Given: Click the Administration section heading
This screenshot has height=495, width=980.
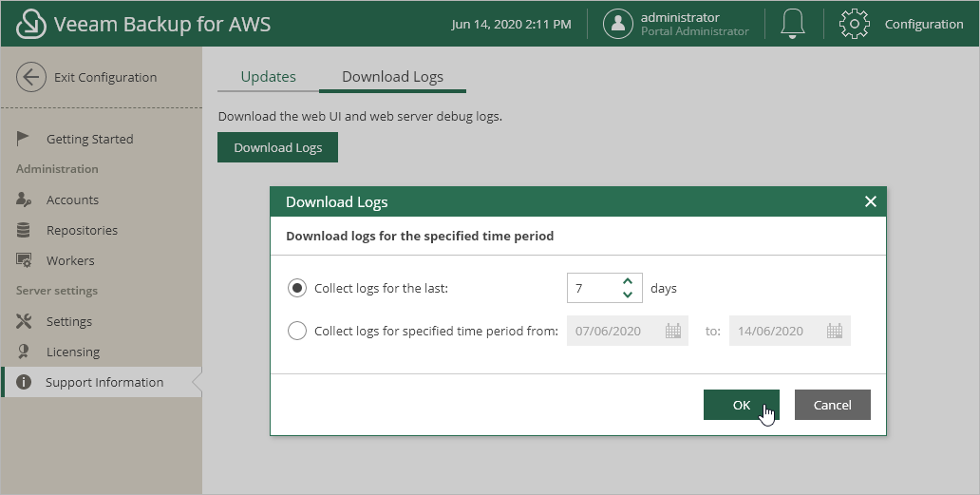Looking at the screenshot, I should point(57,169).
